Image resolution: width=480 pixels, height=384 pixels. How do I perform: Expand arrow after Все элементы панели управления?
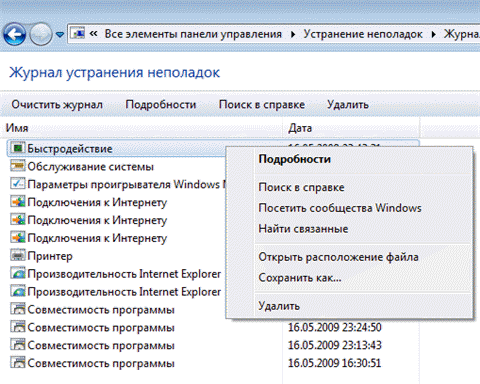(x=293, y=34)
